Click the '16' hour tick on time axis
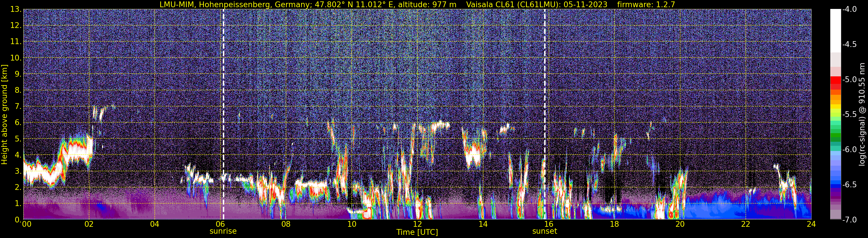The image size is (868, 238). tap(549, 224)
